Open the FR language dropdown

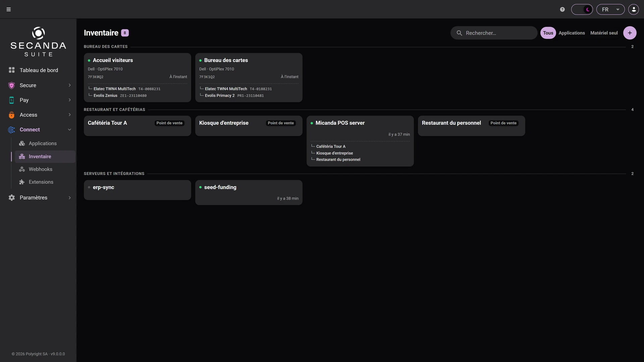pyautogui.click(x=610, y=9)
